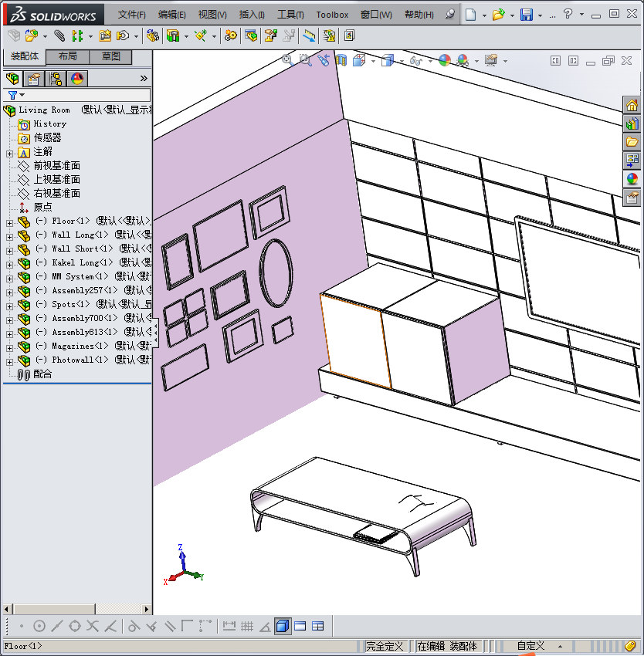Click the Smart Fasteners icon

pos(105,36)
